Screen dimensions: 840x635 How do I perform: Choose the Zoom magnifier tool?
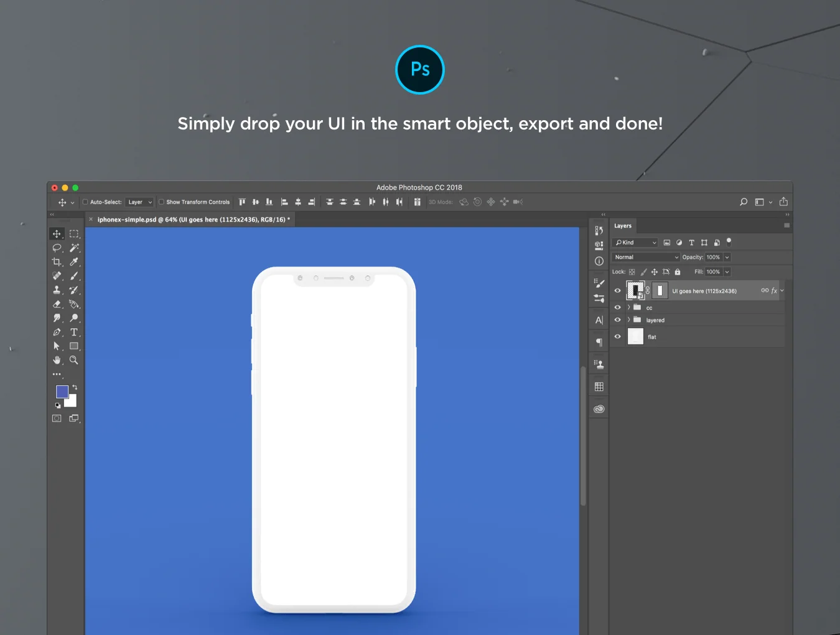(x=74, y=360)
